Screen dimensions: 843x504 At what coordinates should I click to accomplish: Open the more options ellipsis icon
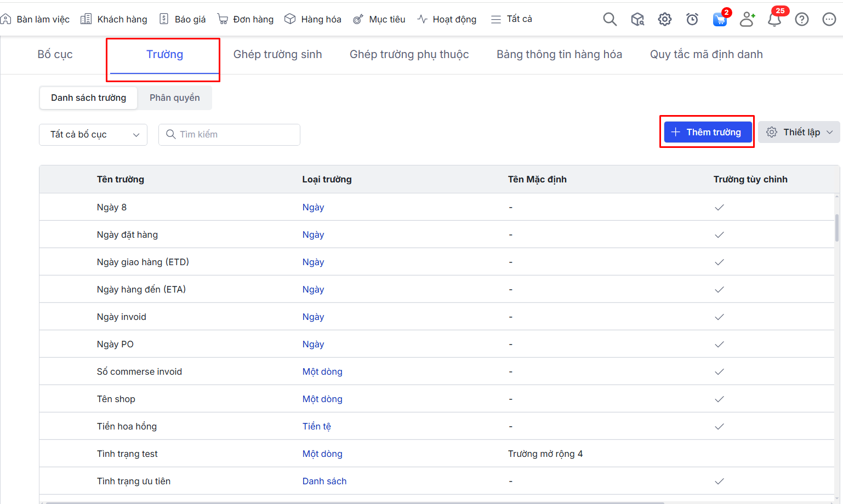[829, 20]
